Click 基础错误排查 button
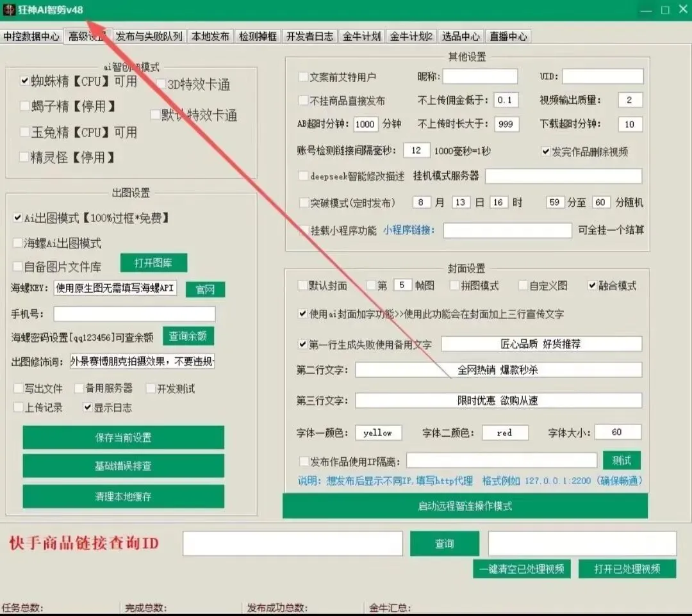The image size is (692, 616). click(124, 466)
